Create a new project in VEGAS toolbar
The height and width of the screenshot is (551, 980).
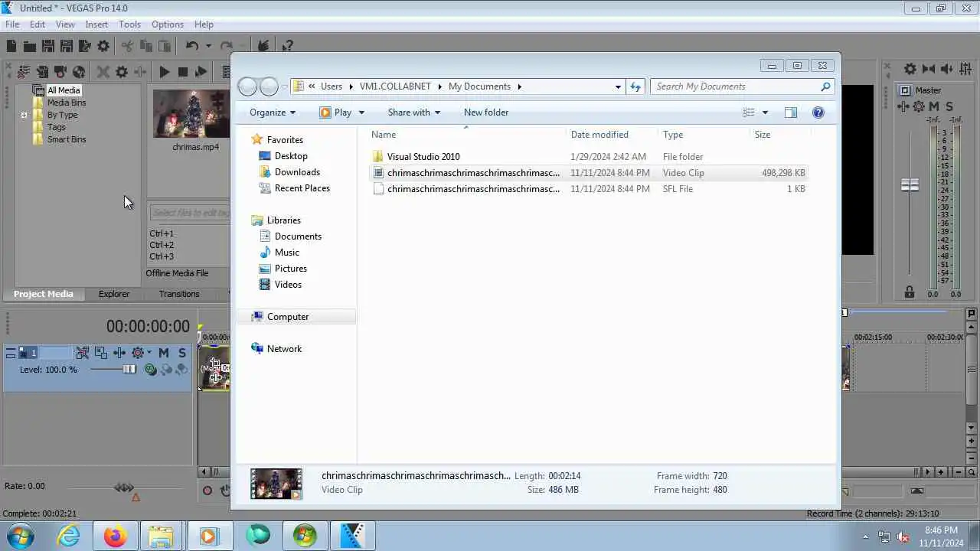point(11,47)
